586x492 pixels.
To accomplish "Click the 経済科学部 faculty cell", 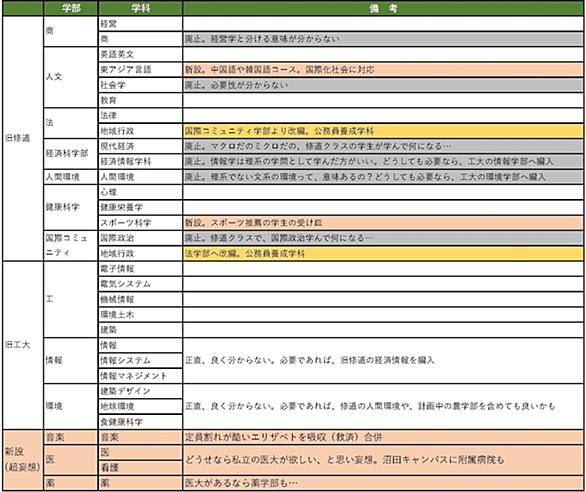I will [x=71, y=154].
